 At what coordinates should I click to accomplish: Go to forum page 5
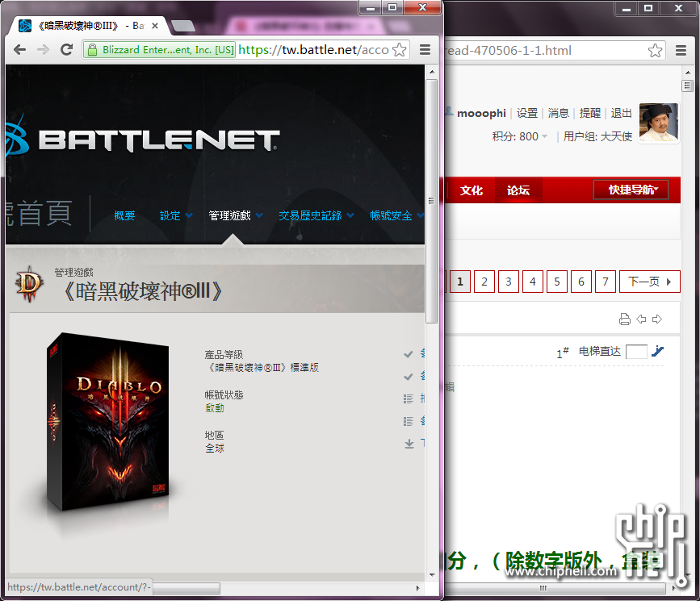(557, 282)
